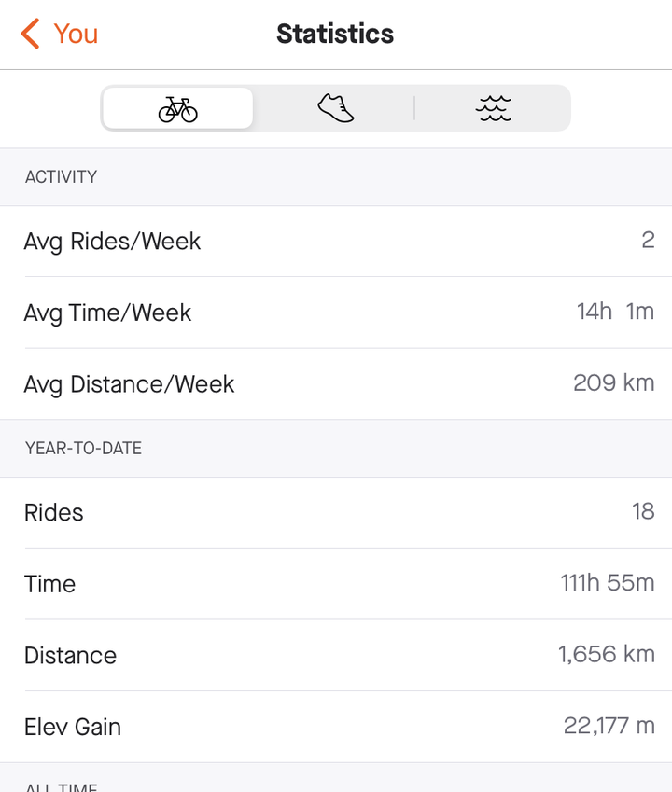Select the year-to-date Distance row
The height and width of the screenshot is (792, 672).
click(x=336, y=655)
